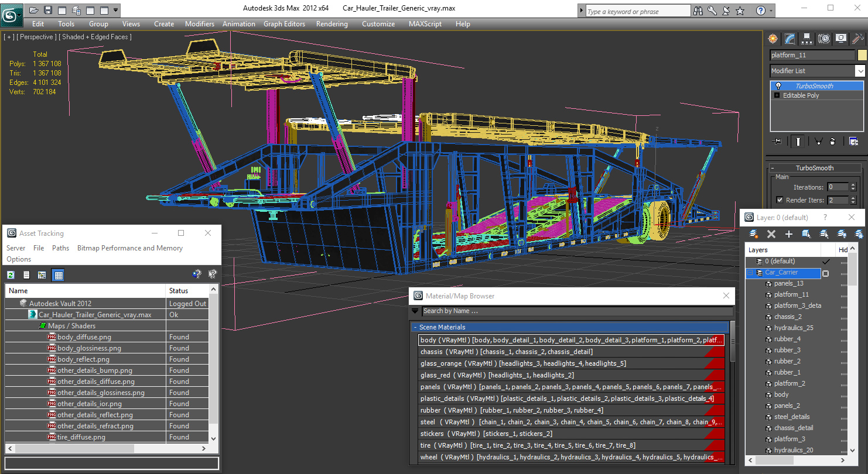Click Select Highlighted Objects and Layers icon
The image size is (868, 474).
point(807,234)
